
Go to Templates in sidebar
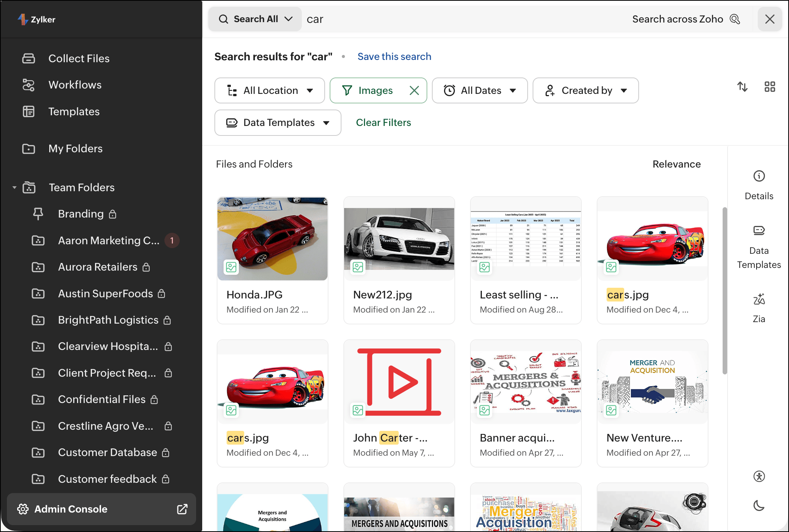click(x=74, y=111)
